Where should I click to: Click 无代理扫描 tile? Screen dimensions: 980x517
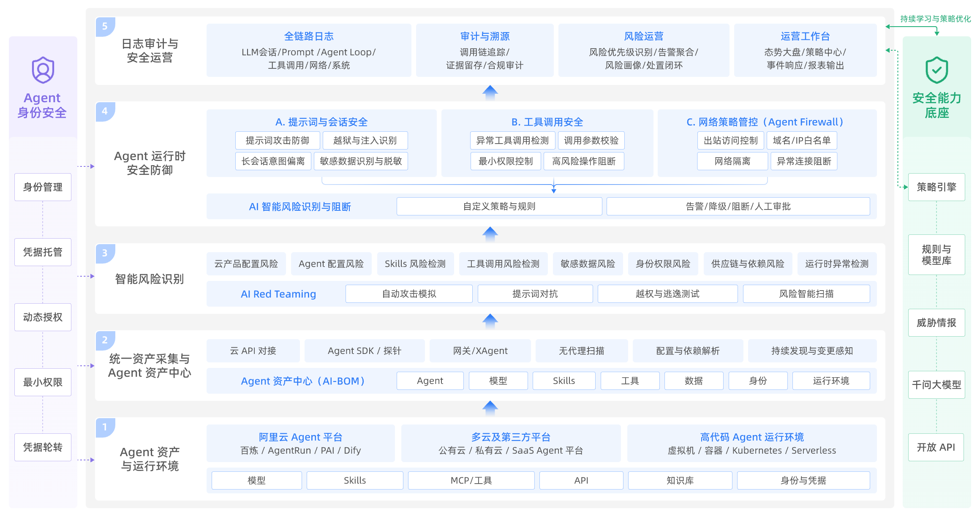tap(582, 351)
